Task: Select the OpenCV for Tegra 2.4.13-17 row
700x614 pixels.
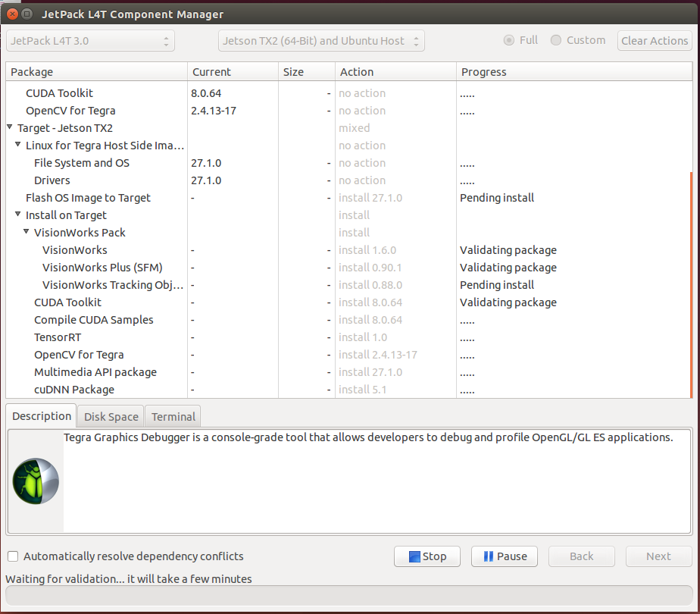Action: tap(348, 111)
